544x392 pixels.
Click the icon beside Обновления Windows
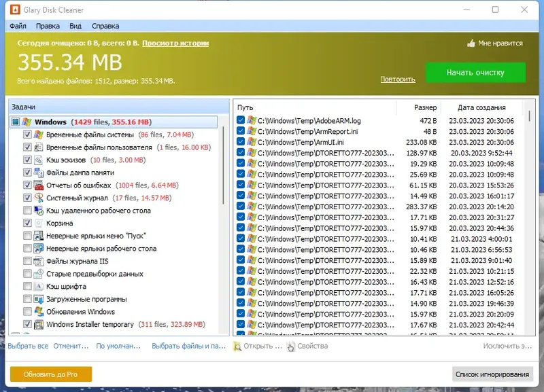tap(39, 312)
